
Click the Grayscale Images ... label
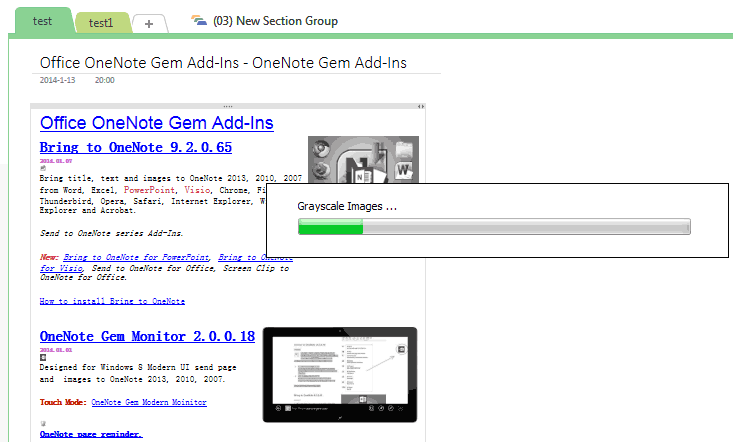click(x=347, y=207)
